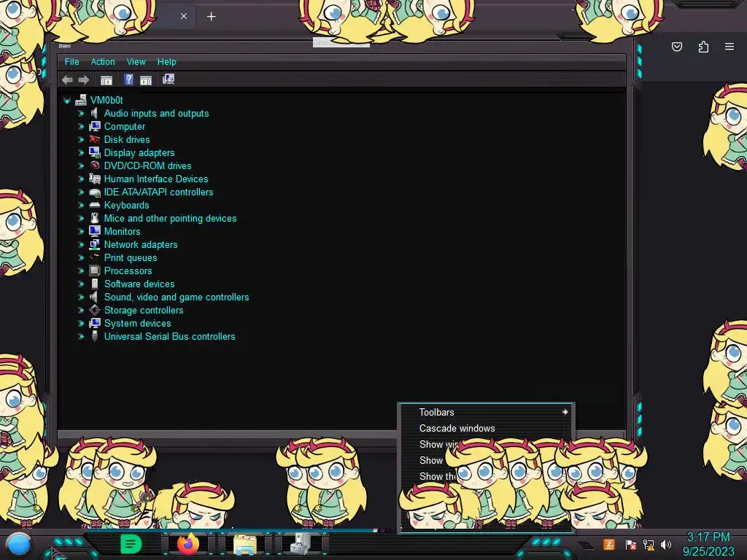The width and height of the screenshot is (747, 560).
Task: Select the Network adapters label
Action: [141, 244]
